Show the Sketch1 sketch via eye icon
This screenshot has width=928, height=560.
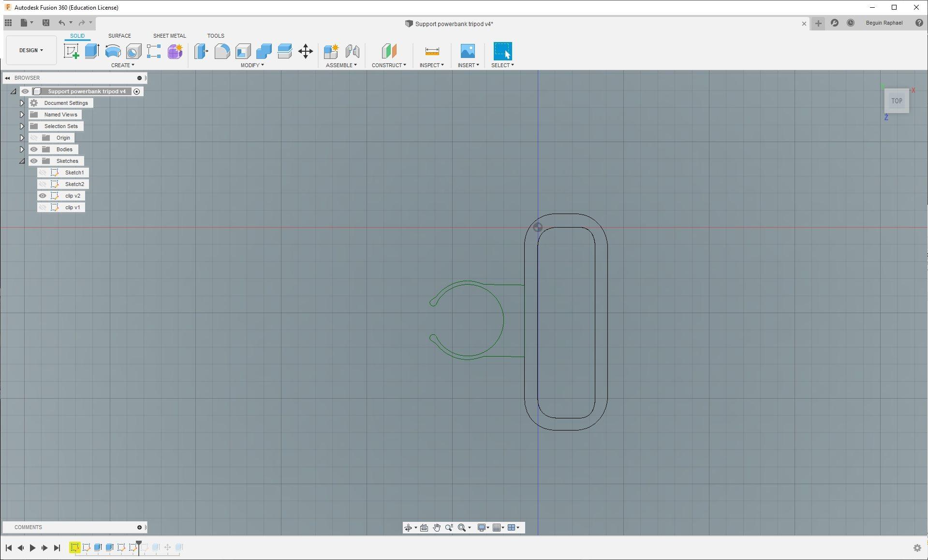pyautogui.click(x=43, y=172)
